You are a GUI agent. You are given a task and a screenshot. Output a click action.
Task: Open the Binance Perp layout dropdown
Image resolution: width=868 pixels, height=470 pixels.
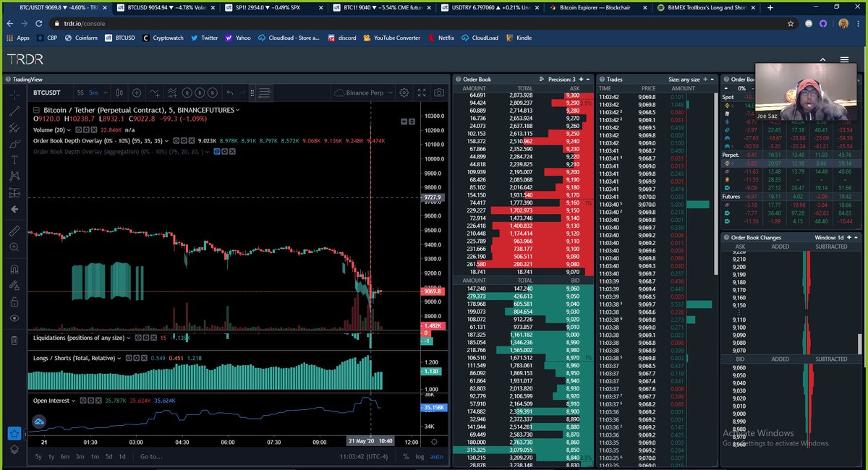[363, 93]
